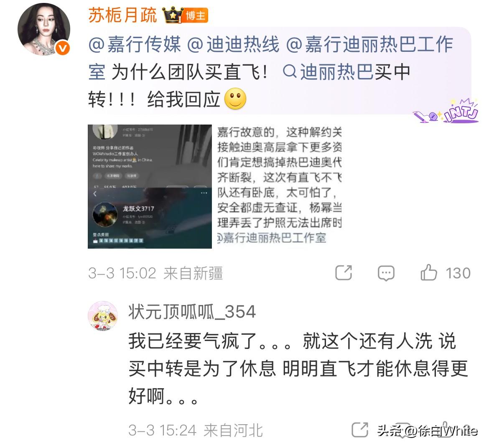Open the dark profile screenshot image
Viewport: 489px width, 448px height.
pyautogui.click(x=150, y=186)
